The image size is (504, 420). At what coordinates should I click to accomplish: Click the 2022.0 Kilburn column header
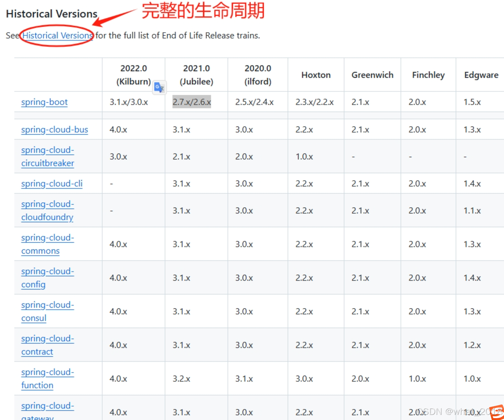pyautogui.click(x=134, y=75)
